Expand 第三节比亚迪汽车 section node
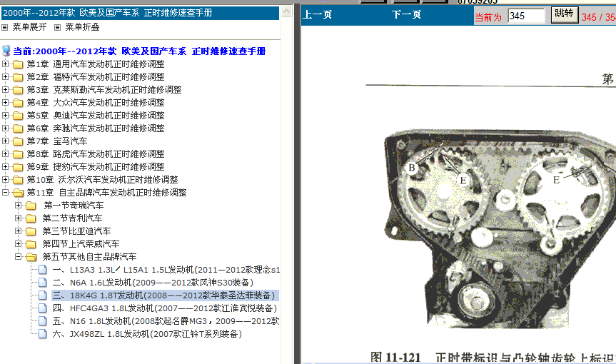Screen dimensions: 616x364 (x=18, y=231)
